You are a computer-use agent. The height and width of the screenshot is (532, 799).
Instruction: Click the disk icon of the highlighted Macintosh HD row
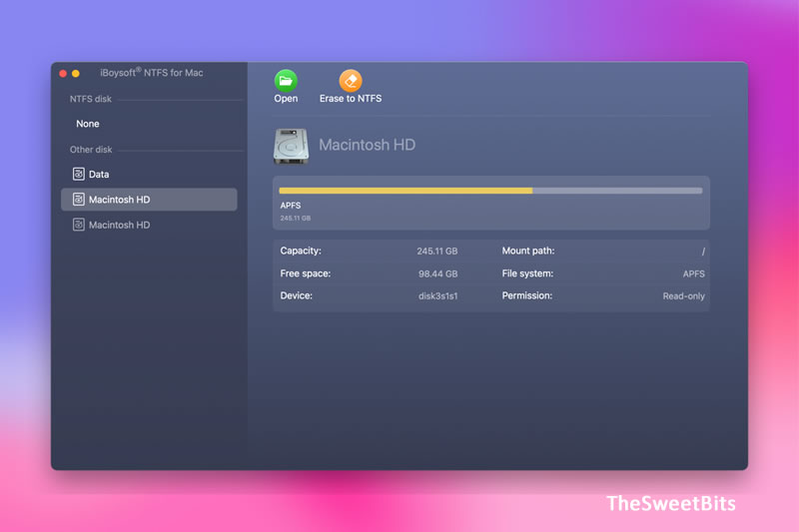pyautogui.click(x=79, y=199)
